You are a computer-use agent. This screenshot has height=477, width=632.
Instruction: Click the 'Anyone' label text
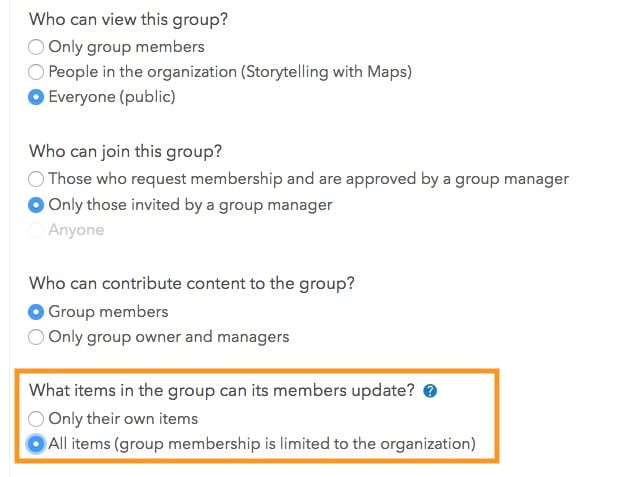(76, 230)
